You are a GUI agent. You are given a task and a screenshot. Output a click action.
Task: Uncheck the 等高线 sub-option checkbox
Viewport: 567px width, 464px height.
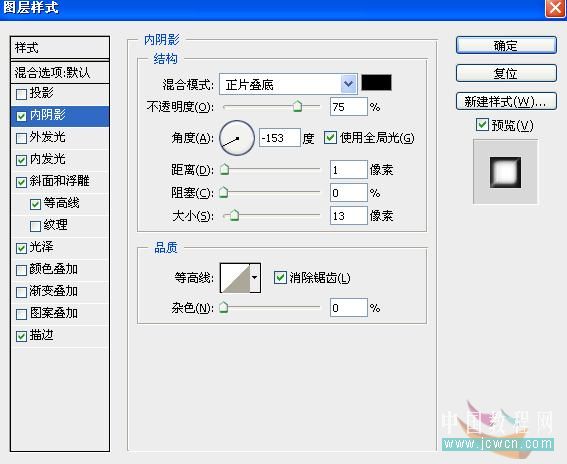point(35,204)
